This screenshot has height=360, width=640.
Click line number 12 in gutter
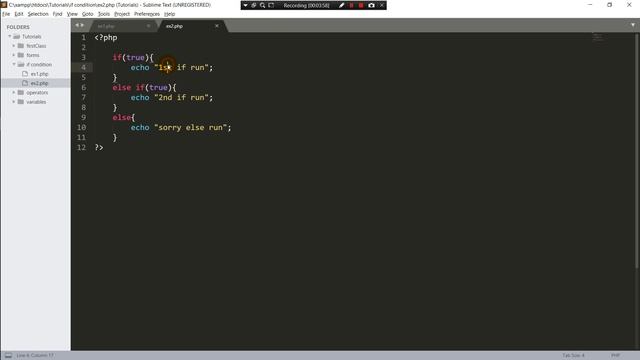pos(81,147)
